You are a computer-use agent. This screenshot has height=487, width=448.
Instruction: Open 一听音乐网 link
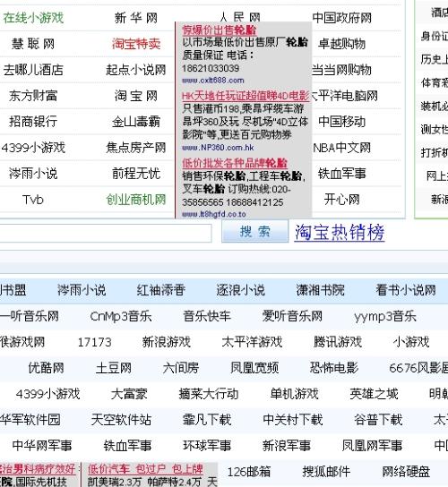(x=30, y=316)
